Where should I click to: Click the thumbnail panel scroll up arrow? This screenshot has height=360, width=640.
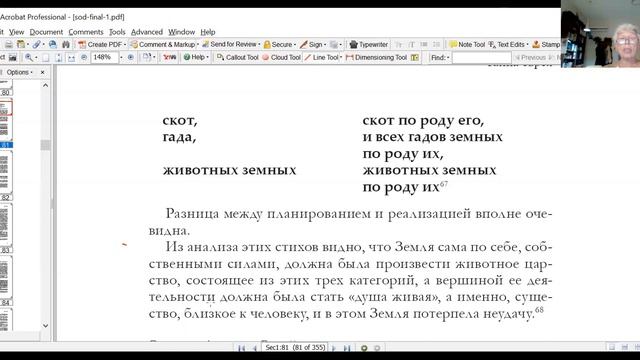(x=45, y=85)
